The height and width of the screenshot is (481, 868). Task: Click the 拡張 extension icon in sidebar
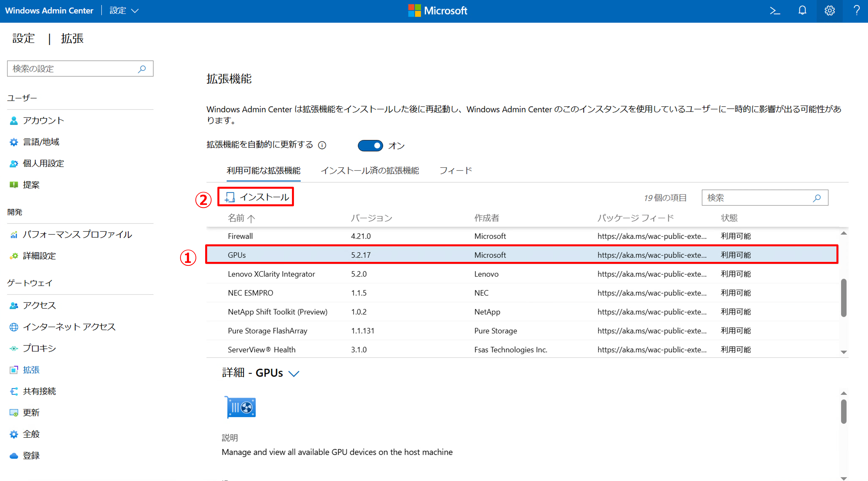[x=14, y=370]
